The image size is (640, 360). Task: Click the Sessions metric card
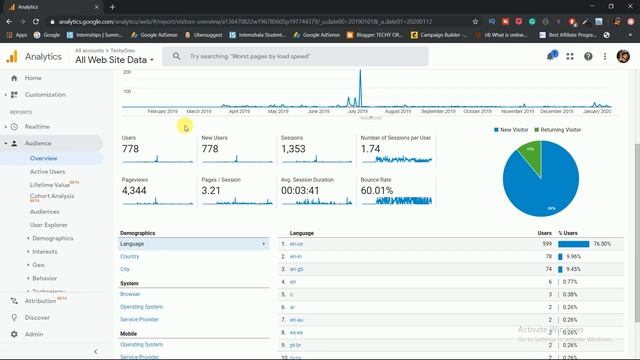(x=316, y=150)
